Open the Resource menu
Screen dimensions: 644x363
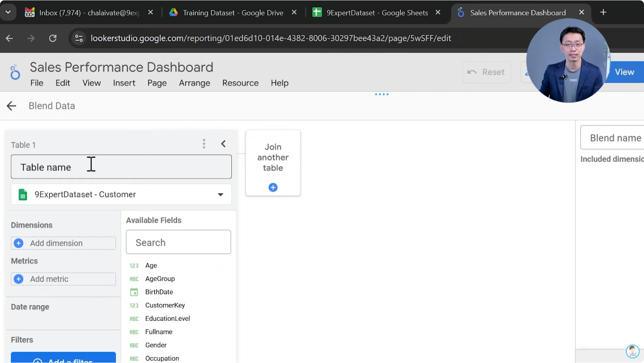pos(240,83)
